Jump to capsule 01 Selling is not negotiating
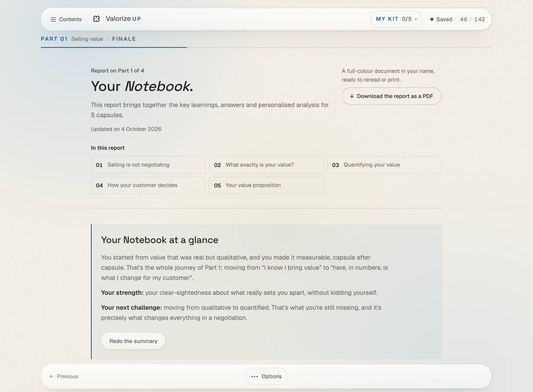The width and height of the screenshot is (533, 392). [x=148, y=165]
